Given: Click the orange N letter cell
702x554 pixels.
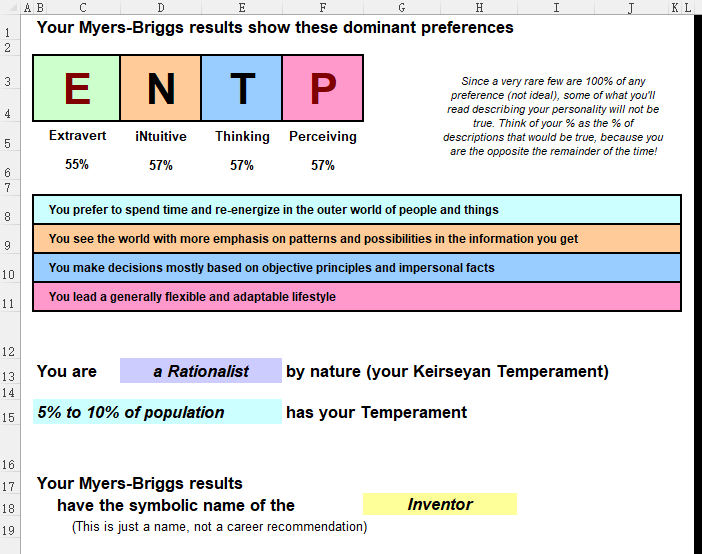Looking at the screenshot, I should (161, 88).
